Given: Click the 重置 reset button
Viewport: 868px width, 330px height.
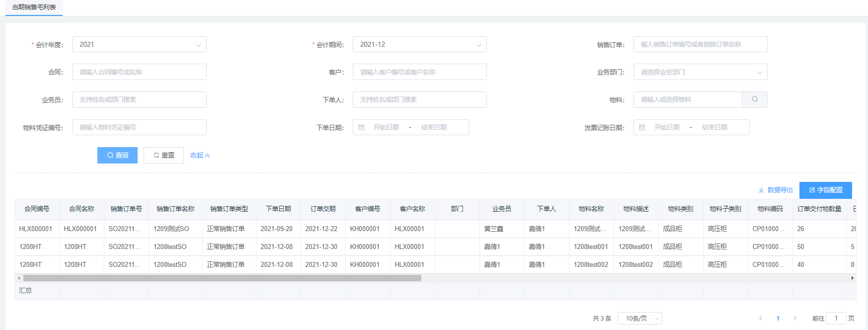Looking at the screenshot, I should click(163, 156).
